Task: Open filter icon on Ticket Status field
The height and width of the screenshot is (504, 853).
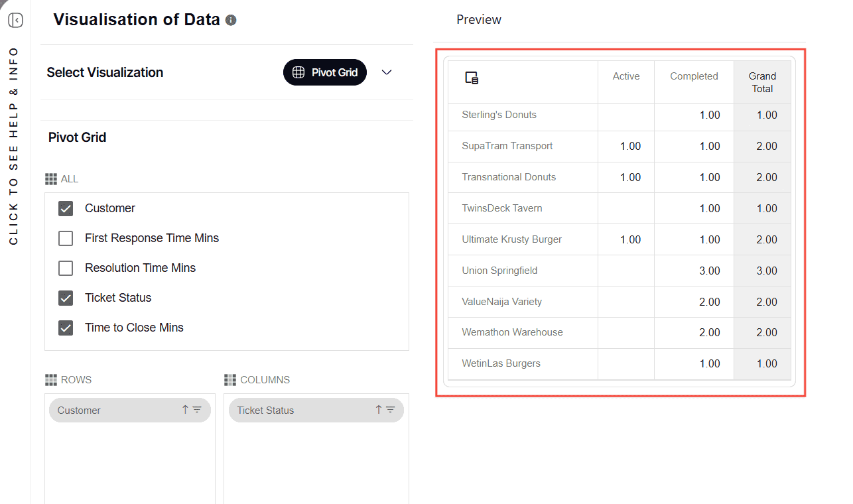Action: coord(390,410)
